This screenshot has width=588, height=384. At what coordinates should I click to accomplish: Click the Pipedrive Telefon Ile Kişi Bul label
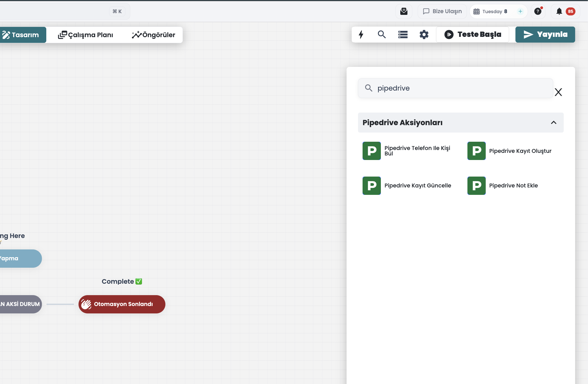tap(417, 151)
